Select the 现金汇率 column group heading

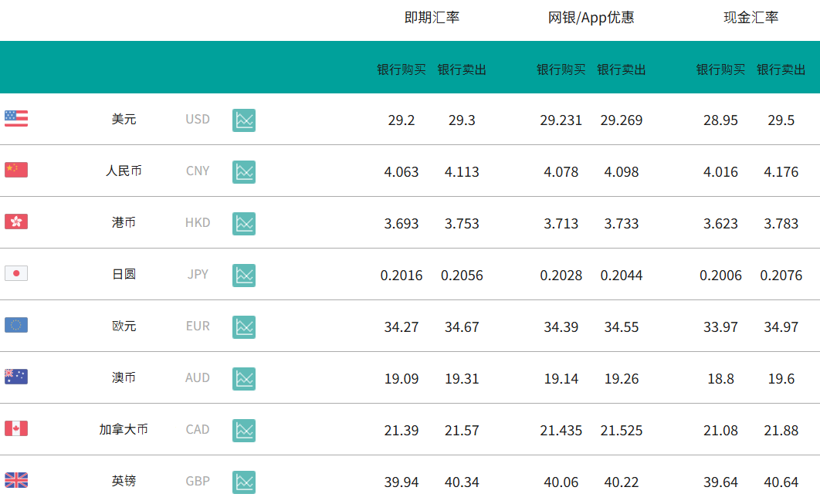tap(751, 18)
